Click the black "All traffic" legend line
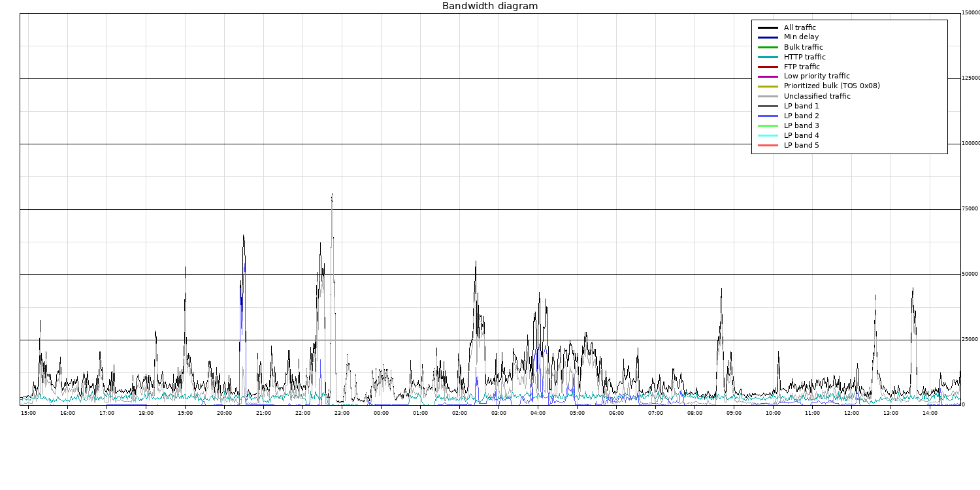 (768, 28)
